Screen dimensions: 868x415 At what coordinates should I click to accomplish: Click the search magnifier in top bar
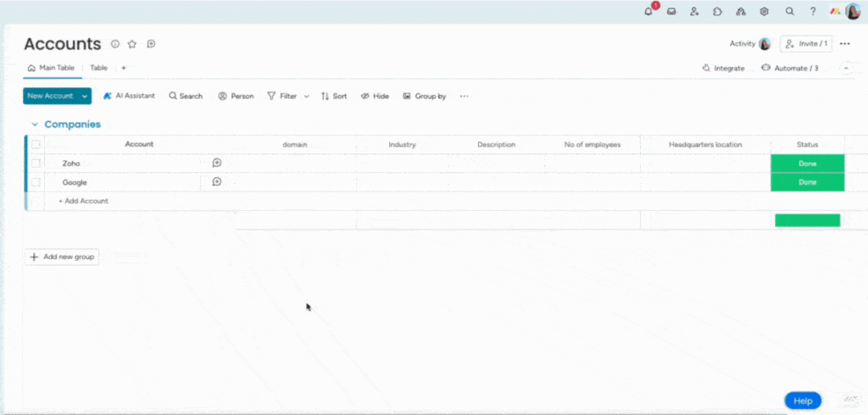(790, 11)
